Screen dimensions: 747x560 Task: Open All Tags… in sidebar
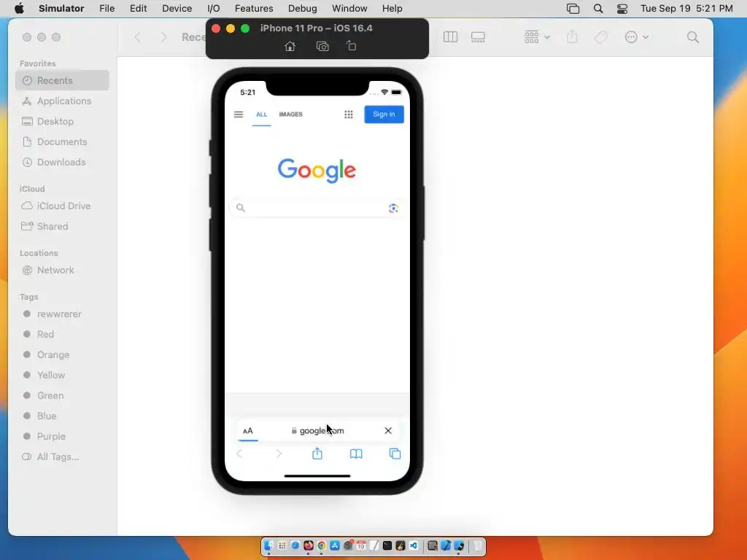coord(63,457)
